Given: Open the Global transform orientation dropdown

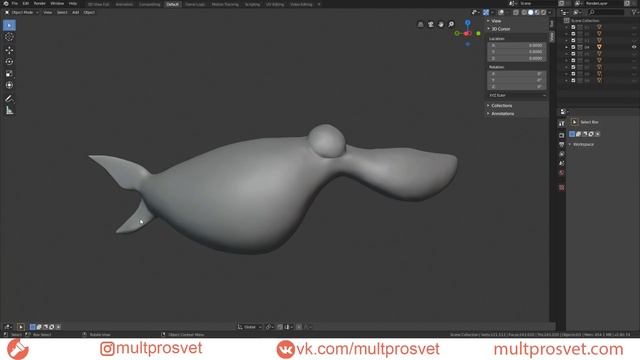Looking at the screenshot, I should point(250,327).
